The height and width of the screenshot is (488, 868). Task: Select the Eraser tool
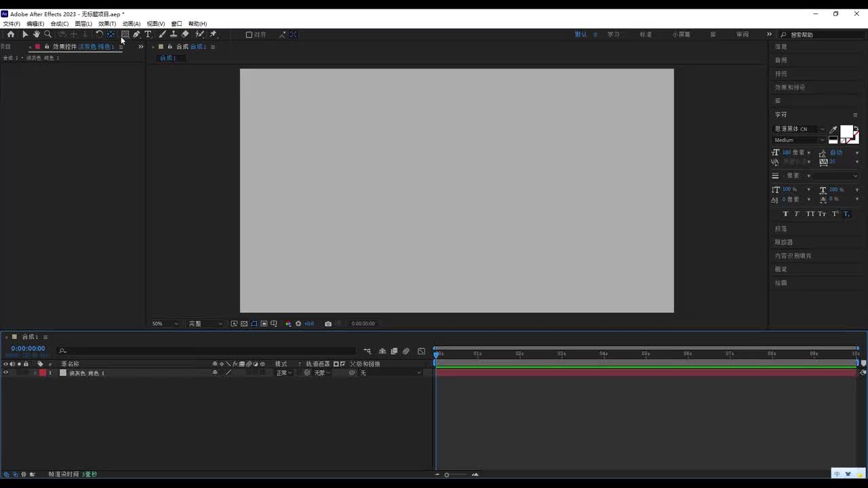185,35
